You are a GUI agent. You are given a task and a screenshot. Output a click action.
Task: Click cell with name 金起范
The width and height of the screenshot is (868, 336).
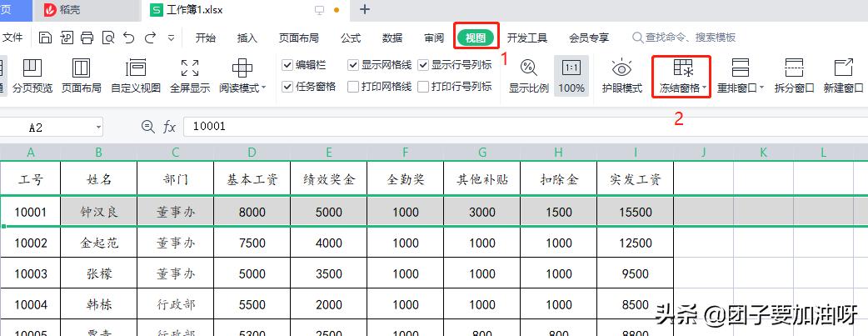(x=99, y=243)
